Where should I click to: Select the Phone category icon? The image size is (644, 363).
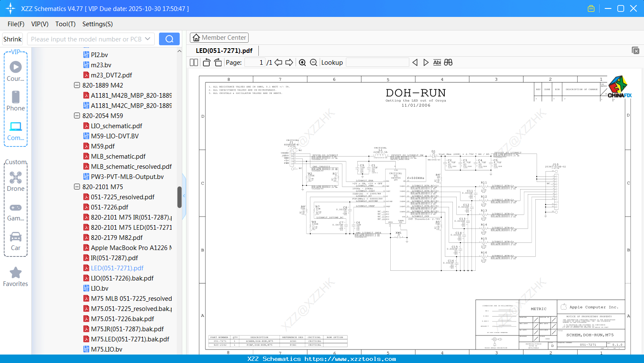coord(16,101)
